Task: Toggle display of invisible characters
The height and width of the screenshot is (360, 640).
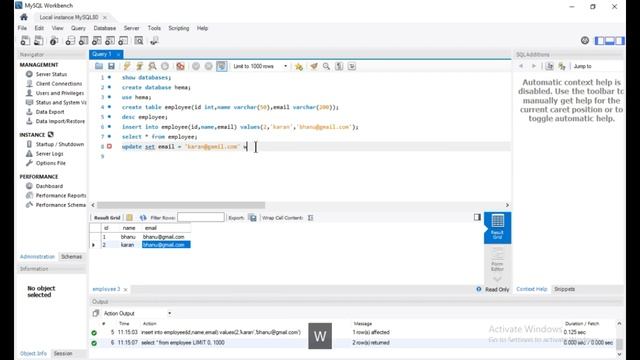Action: [x=339, y=66]
